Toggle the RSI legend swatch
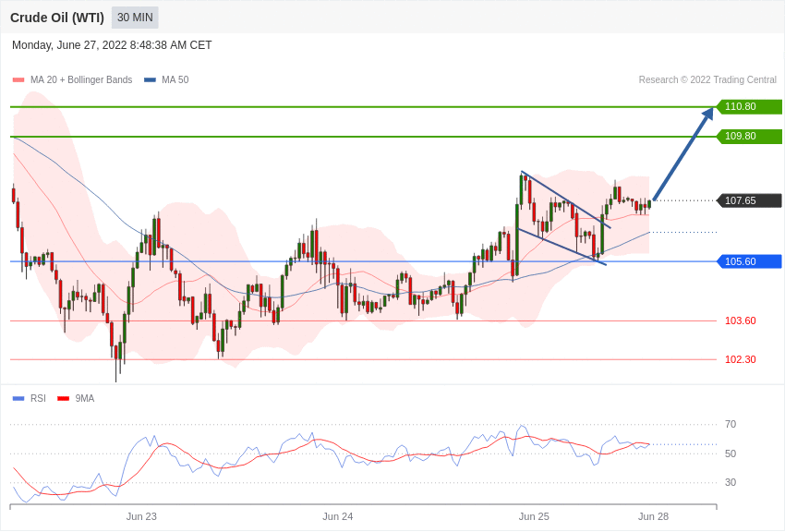Viewport: 785px width, 532px height. [x=18, y=398]
